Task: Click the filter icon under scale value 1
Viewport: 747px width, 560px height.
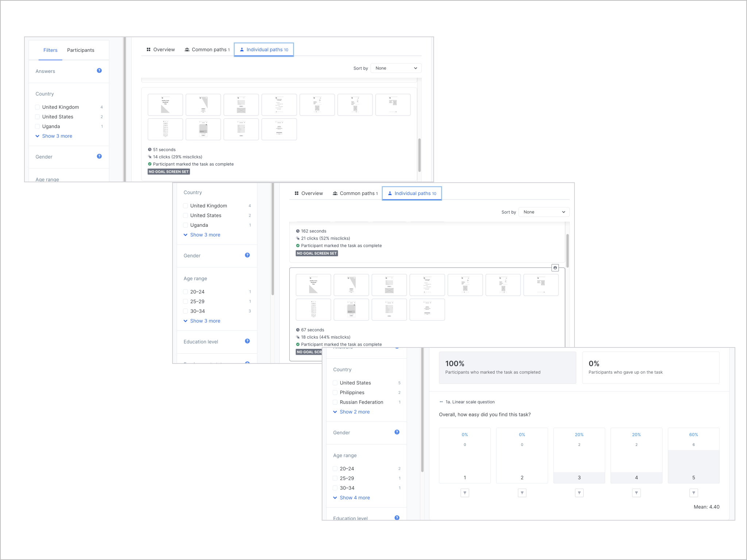Action: point(465,493)
